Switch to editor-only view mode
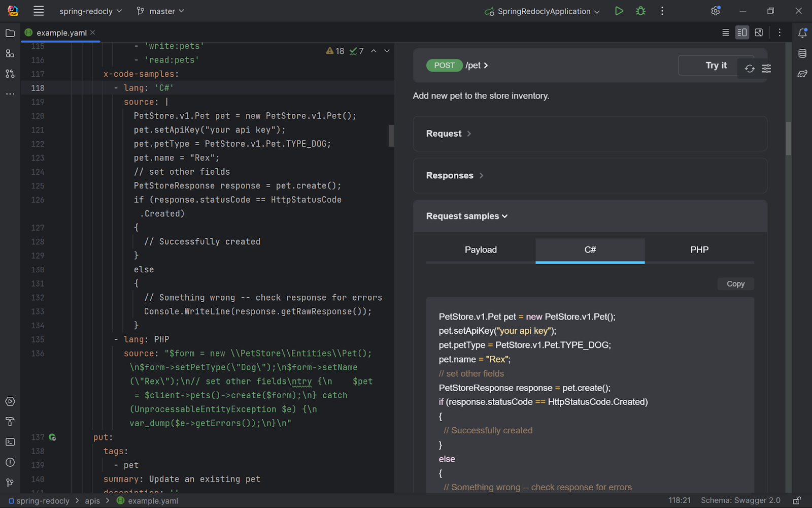The width and height of the screenshot is (812, 508). (725, 33)
